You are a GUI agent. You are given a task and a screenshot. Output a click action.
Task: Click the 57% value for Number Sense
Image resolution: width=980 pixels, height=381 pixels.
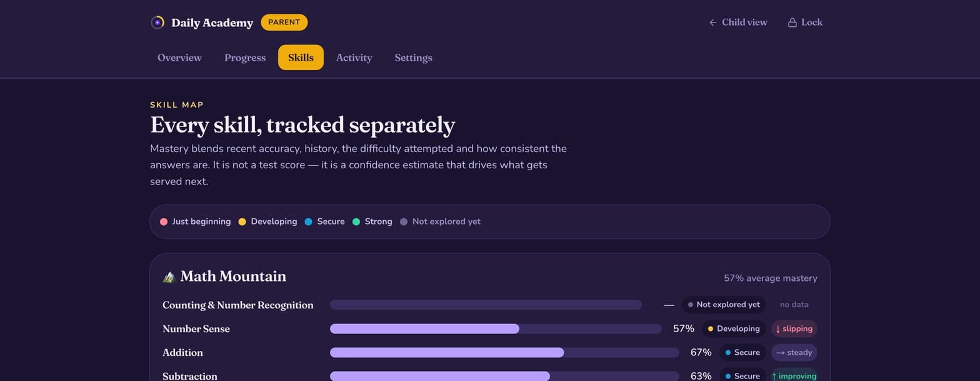[684, 328]
